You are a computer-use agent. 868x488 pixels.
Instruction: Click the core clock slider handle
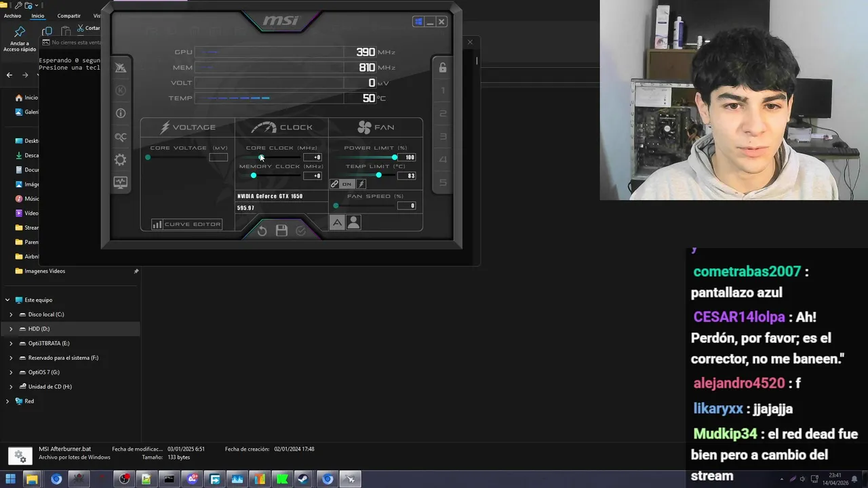click(261, 157)
